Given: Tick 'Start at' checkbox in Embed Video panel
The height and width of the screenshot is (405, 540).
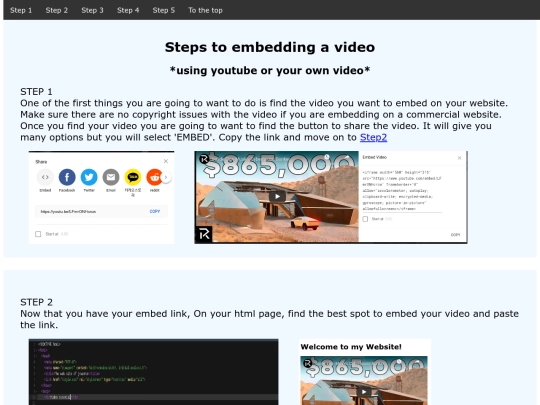Looking at the screenshot, I should coord(365,219).
